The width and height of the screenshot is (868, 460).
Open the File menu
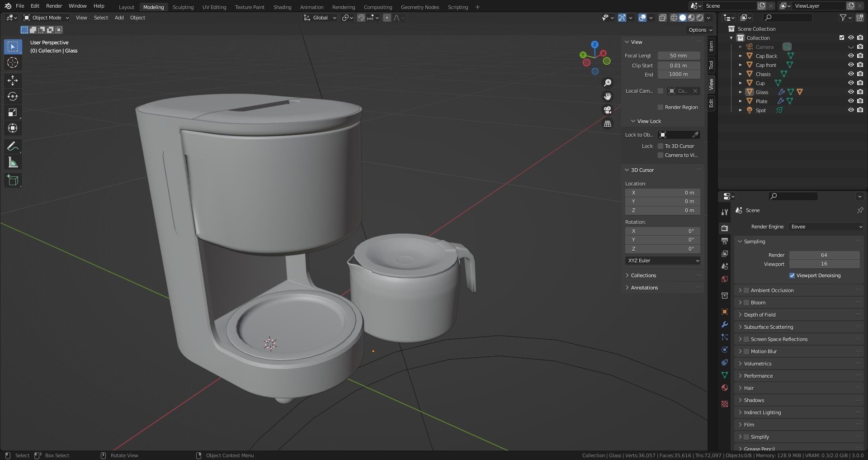(20, 6)
